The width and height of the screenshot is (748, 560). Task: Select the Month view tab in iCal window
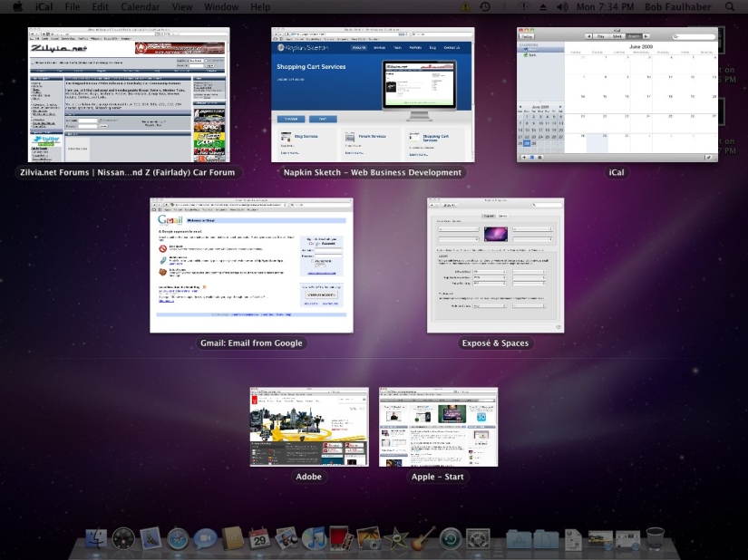(x=633, y=36)
